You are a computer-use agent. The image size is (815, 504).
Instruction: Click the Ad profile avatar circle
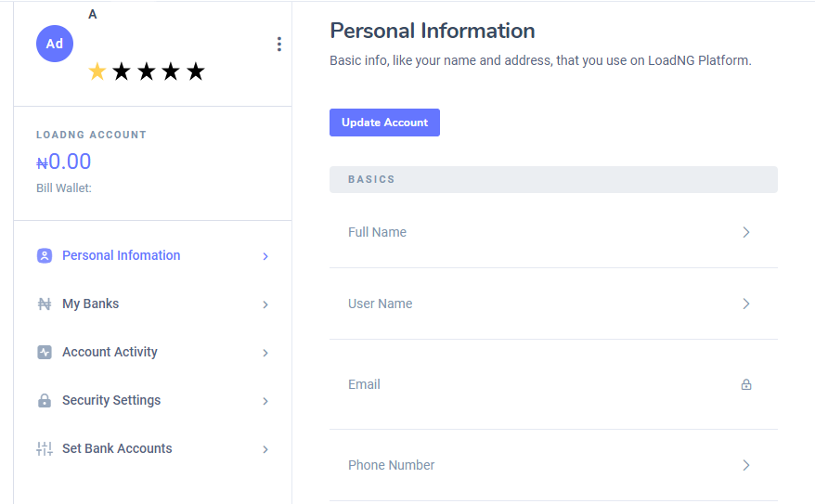(55, 44)
